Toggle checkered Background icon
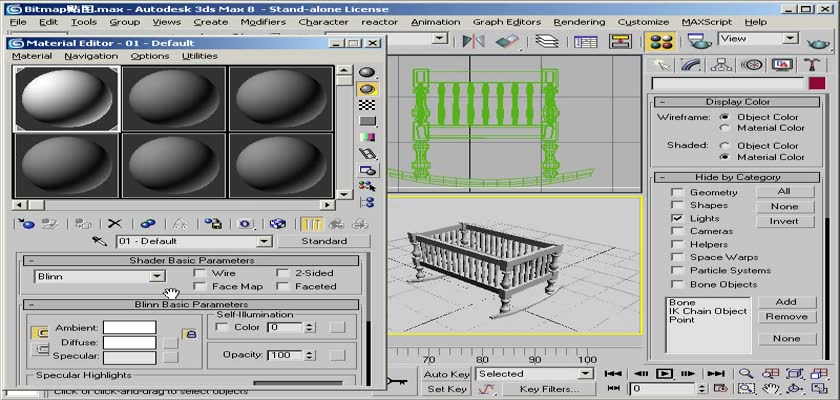 click(367, 105)
